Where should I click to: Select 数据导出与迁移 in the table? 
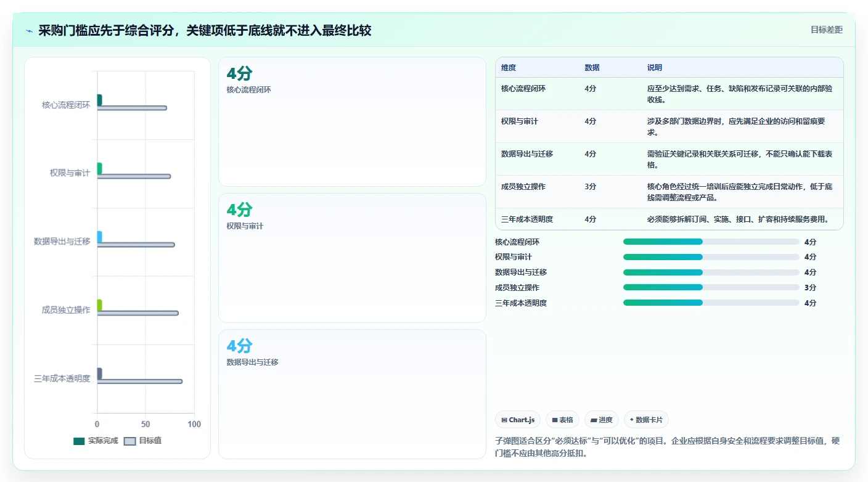pyautogui.click(x=527, y=154)
